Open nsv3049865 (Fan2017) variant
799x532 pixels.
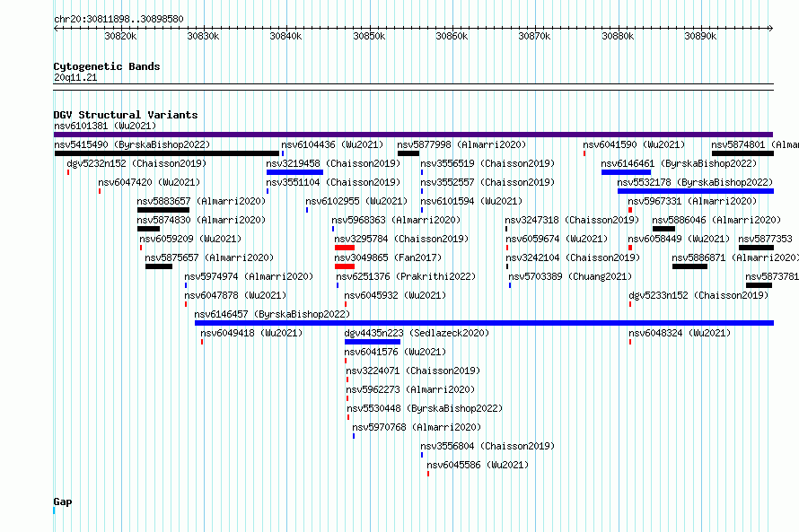pos(389,257)
